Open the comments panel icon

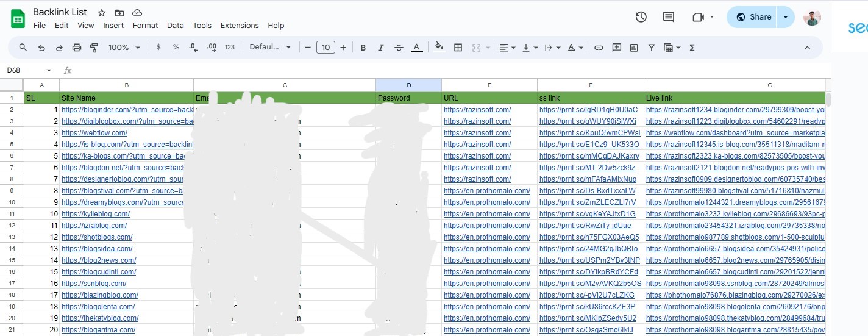[669, 17]
